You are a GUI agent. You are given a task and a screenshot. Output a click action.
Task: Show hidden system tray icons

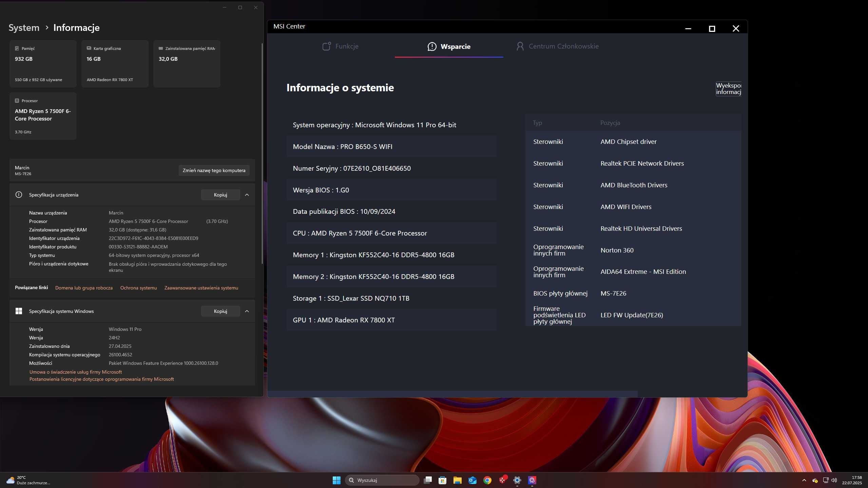804,480
